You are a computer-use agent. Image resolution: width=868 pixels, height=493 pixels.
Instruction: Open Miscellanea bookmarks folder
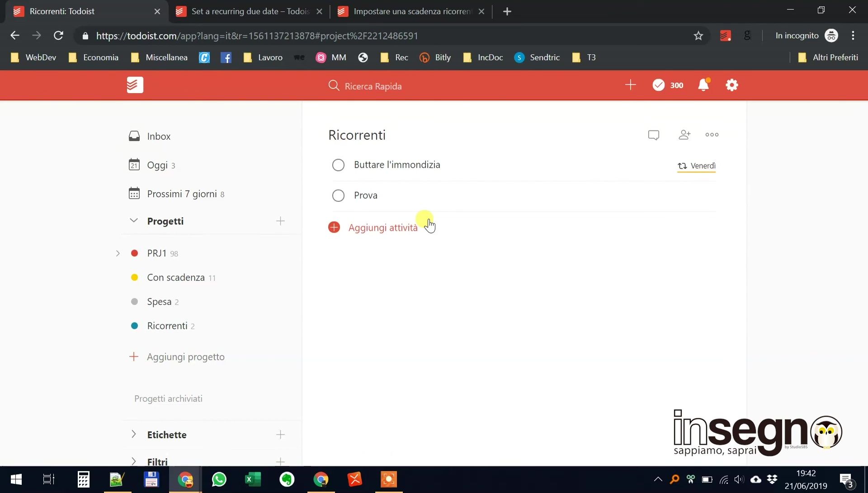(159, 57)
